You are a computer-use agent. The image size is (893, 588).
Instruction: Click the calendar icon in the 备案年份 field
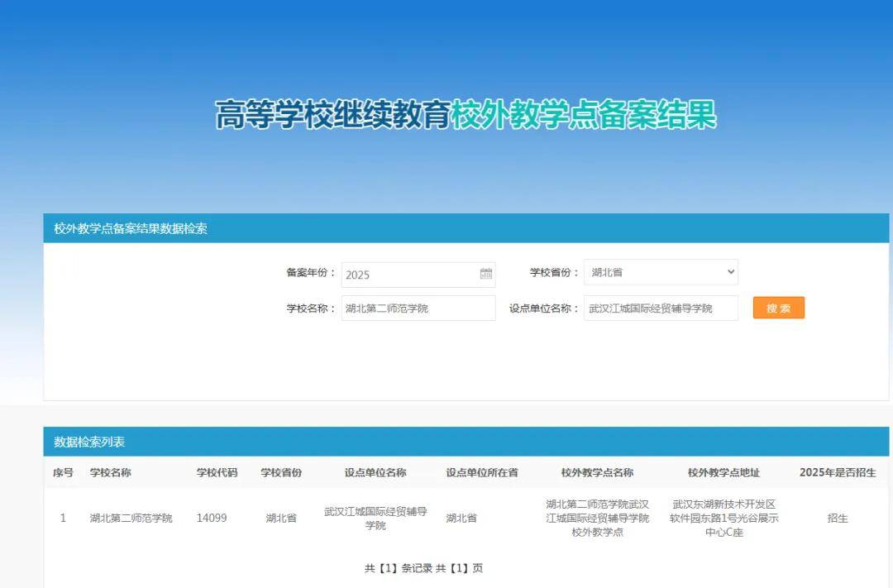pos(486,274)
